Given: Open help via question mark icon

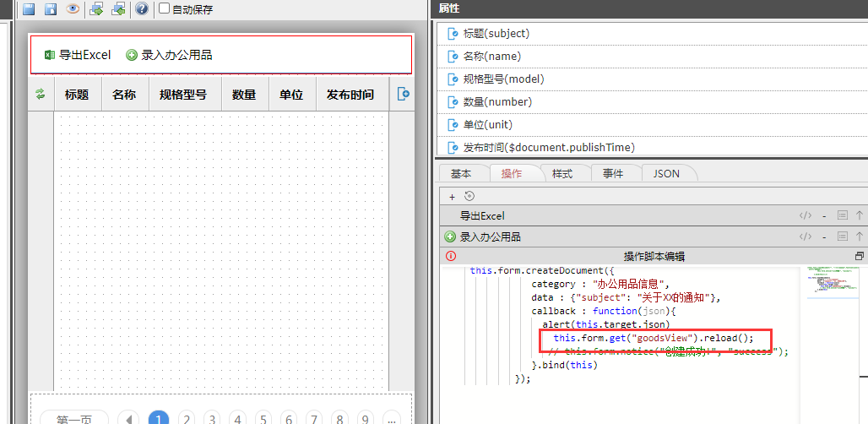Looking at the screenshot, I should point(142,8).
